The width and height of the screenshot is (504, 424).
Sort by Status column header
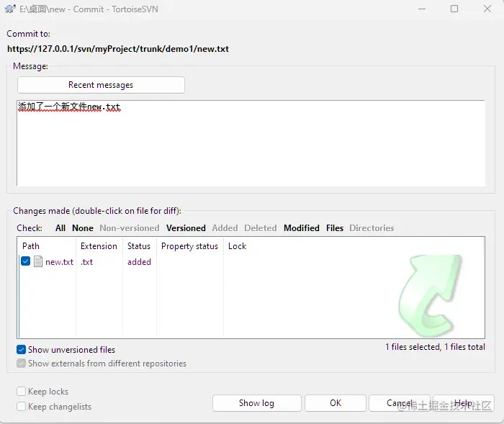139,246
